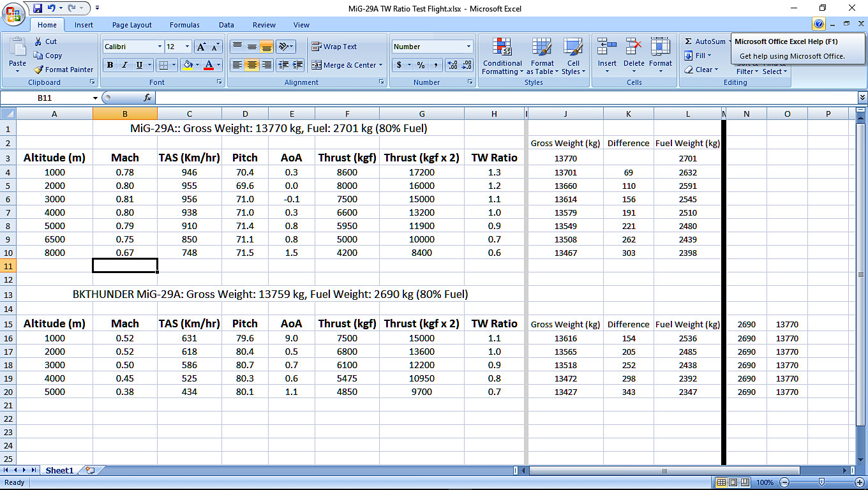Select the Sheet1 worksheet tab
The width and height of the screenshot is (868, 490).
[x=59, y=470]
